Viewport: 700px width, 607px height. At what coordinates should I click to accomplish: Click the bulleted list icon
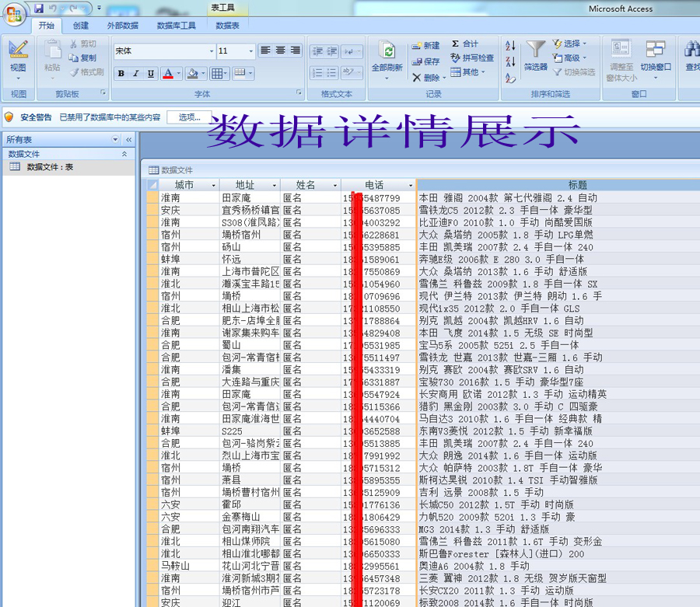tap(331, 73)
